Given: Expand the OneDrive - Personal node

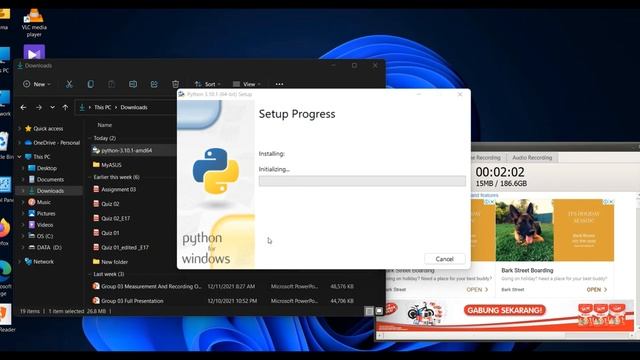Looking at the screenshot, I should point(19,143).
